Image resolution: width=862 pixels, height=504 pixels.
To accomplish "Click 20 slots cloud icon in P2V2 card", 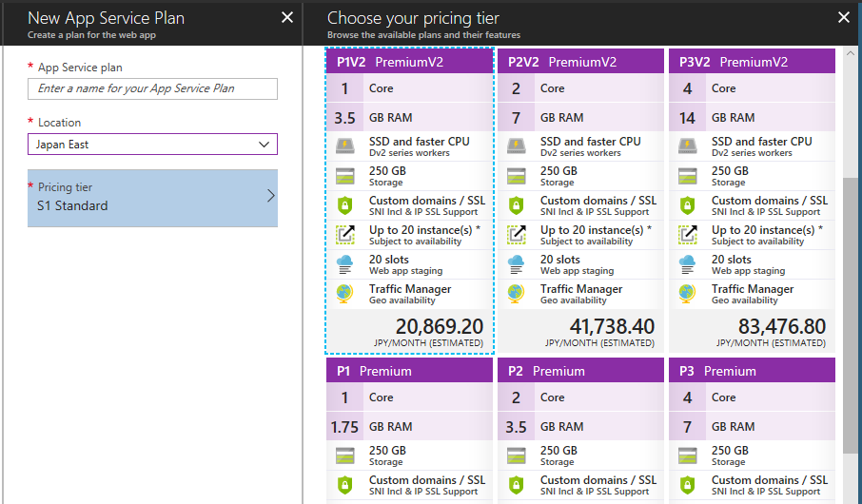I will click(517, 264).
